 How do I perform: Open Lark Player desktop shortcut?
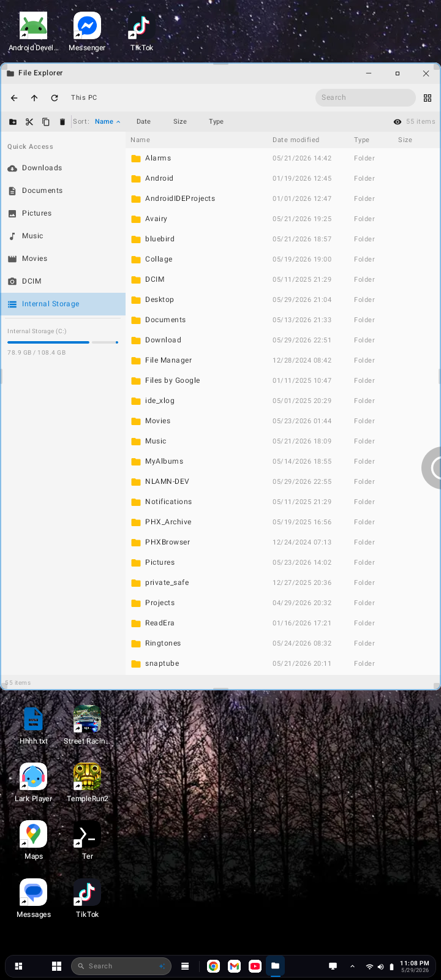click(x=33, y=783)
